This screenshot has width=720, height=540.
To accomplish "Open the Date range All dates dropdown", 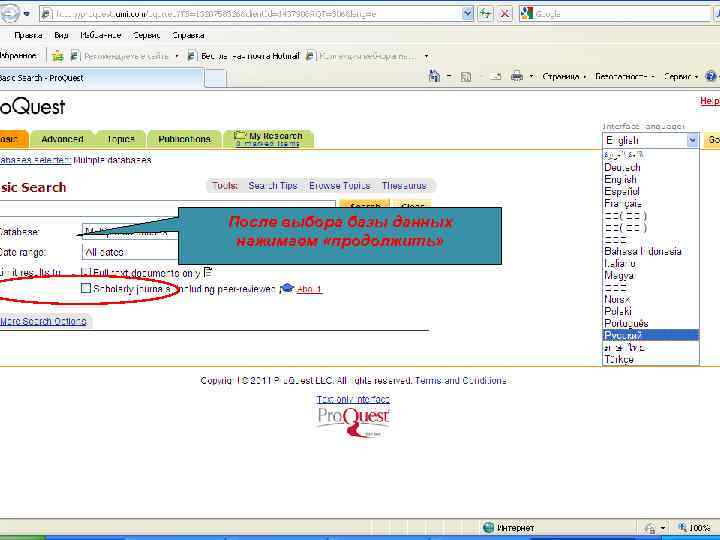I will coord(130,252).
